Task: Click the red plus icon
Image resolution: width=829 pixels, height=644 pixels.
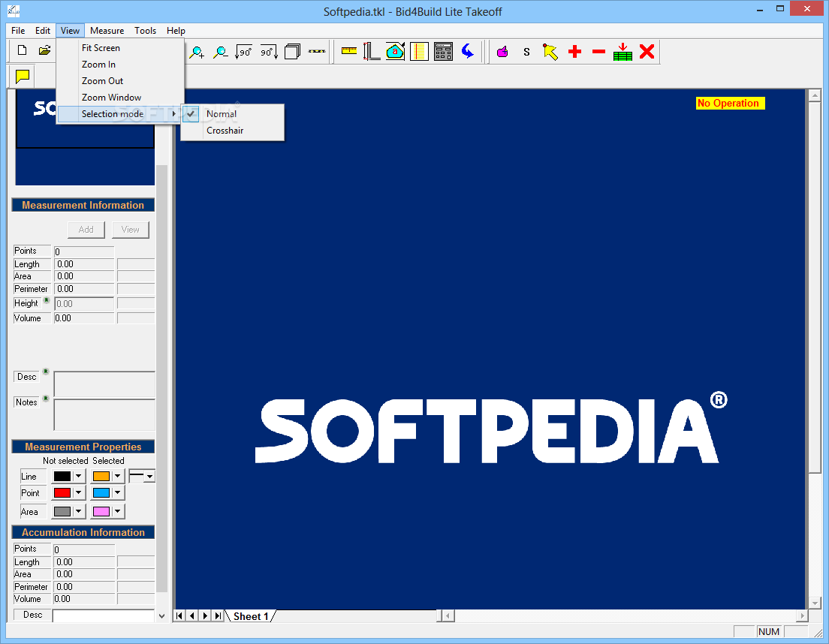Action: pos(574,52)
